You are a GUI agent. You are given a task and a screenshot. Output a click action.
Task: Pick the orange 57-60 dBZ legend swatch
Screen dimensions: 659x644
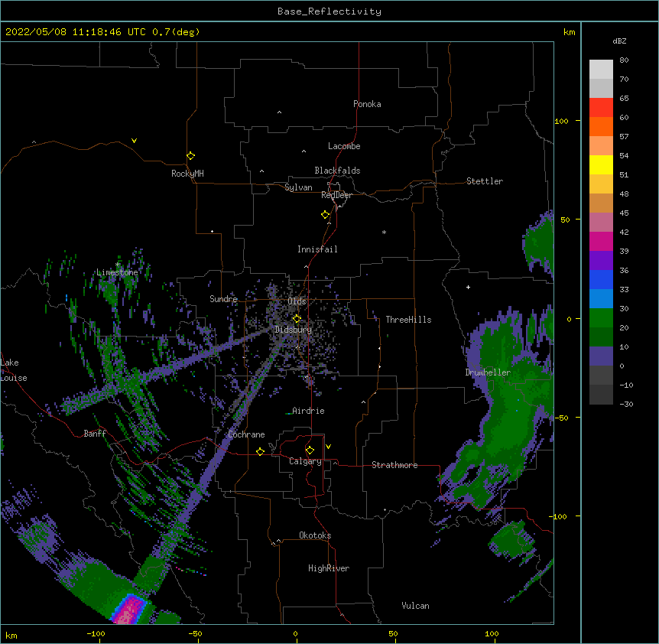tap(601, 126)
